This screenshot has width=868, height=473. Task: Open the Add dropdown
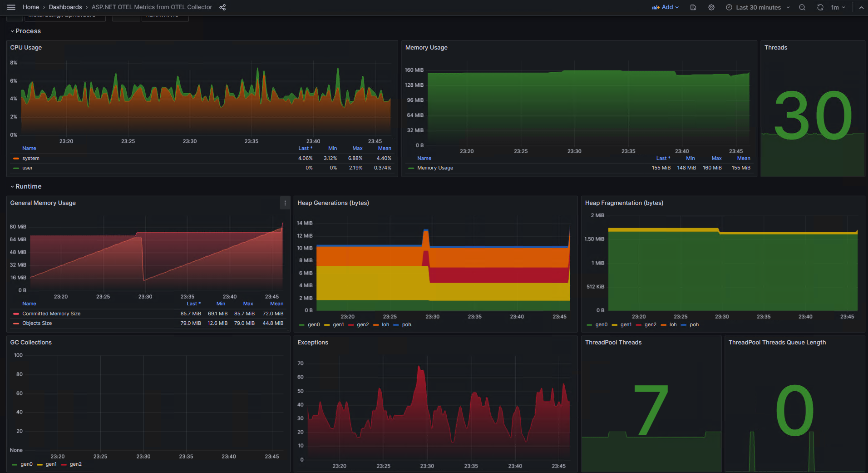tap(665, 7)
